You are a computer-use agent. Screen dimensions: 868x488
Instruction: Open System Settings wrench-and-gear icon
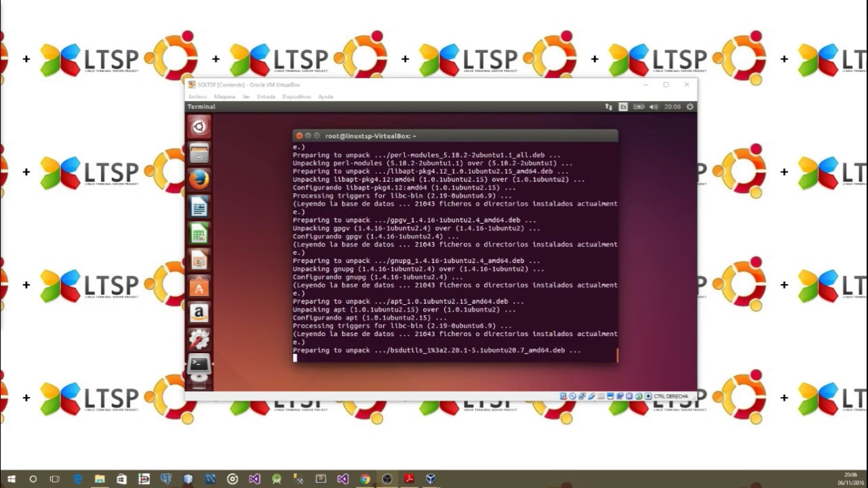[x=199, y=340]
